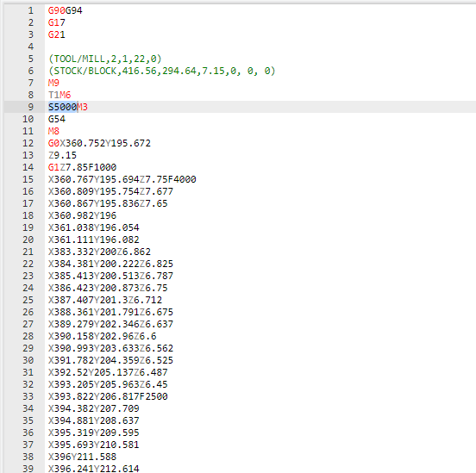Click the STOCK/BLOCK comment line
Screen dimensions: 476x473
point(161,71)
